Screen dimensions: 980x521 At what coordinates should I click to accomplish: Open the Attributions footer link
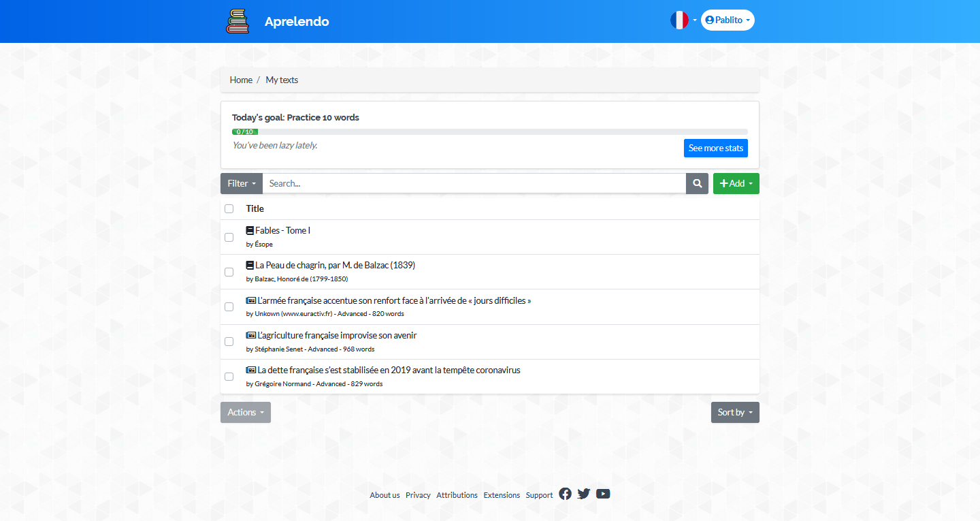[x=457, y=495]
